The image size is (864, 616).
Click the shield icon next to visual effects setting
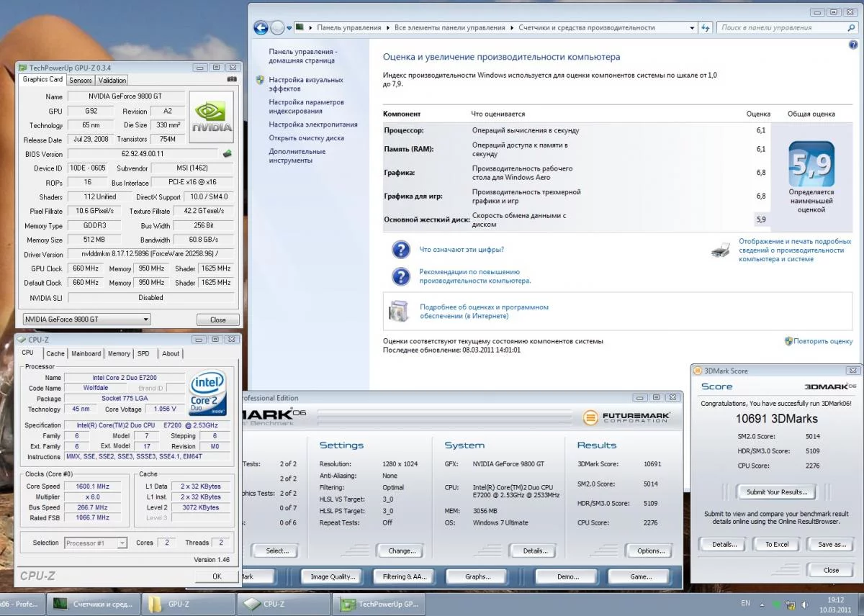(260, 80)
